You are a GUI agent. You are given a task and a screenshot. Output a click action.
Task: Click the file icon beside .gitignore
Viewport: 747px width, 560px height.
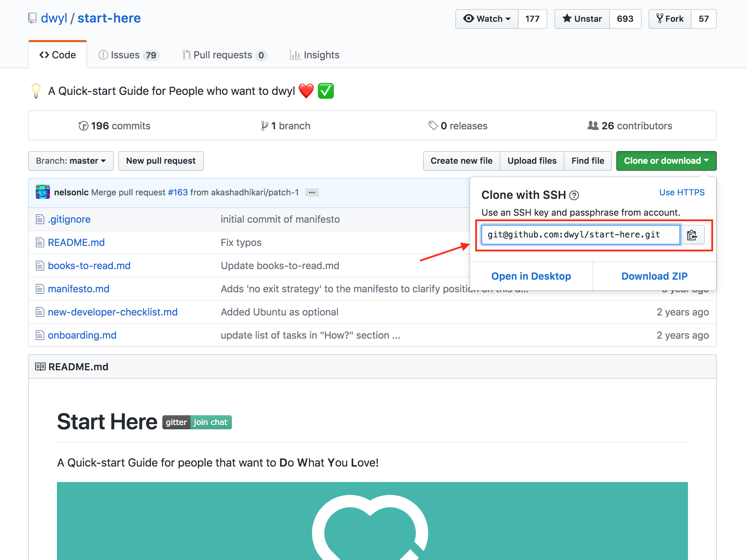[x=40, y=219]
